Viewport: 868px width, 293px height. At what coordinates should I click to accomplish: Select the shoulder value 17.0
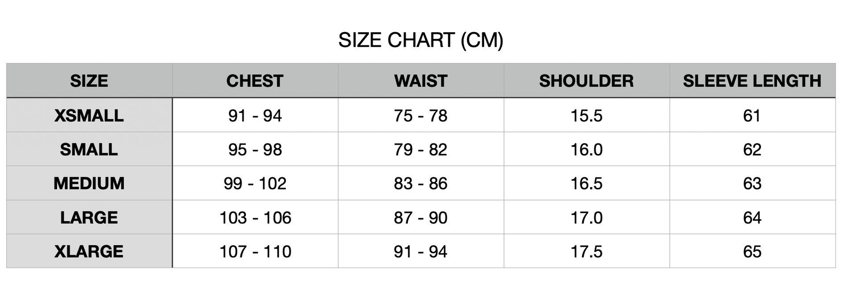[586, 218]
